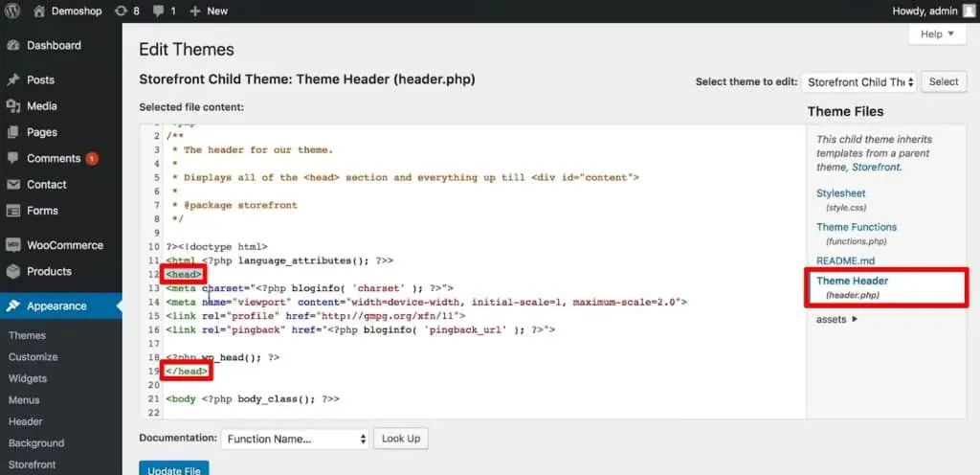Open the Products menu
980x475 pixels.
pyautogui.click(x=49, y=271)
